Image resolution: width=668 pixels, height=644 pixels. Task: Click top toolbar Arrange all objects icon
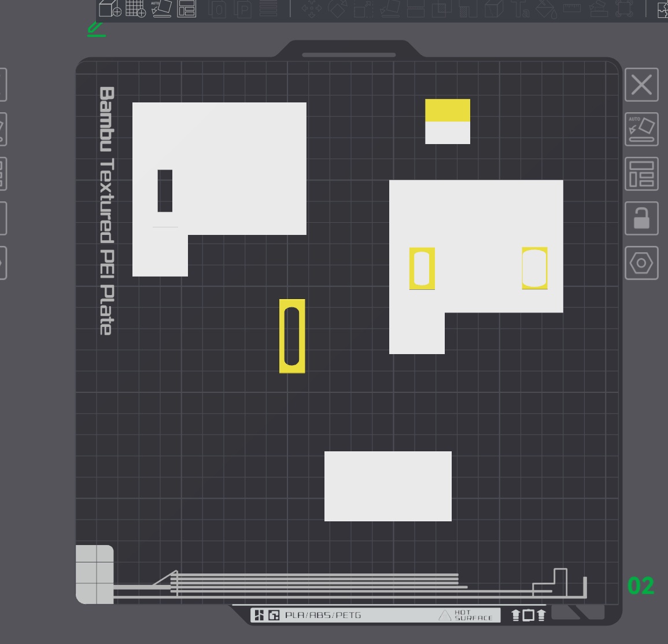[x=187, y=9]
